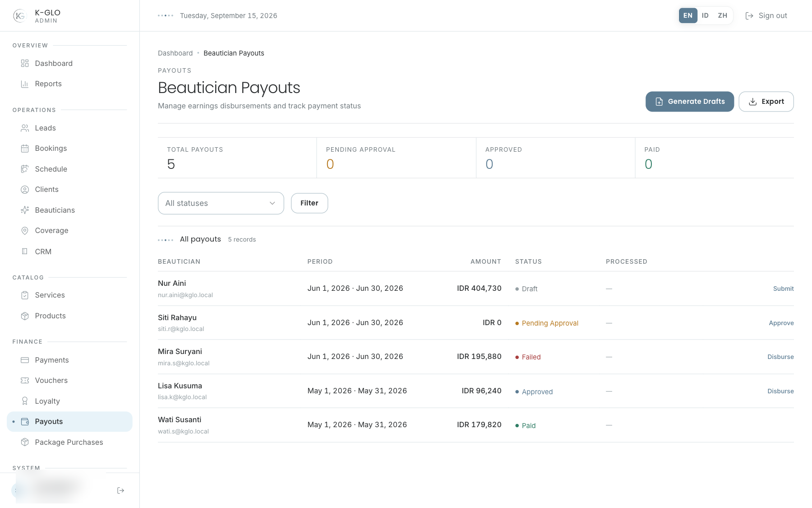Click the Generate Drafts button
This screenshot has height=508, width=812.
point(689,102)
